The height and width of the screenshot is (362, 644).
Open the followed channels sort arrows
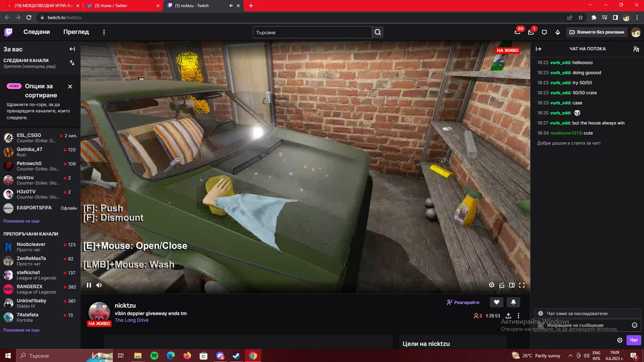point(72,63)
